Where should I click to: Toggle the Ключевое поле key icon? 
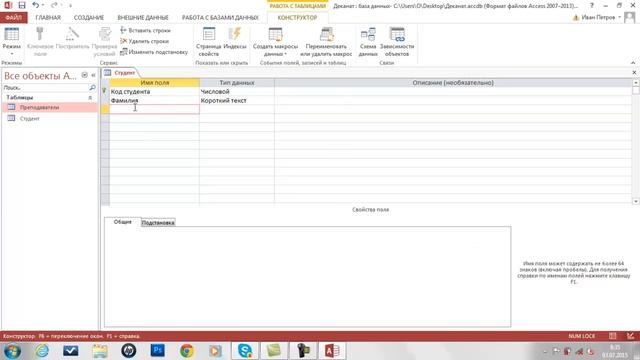click(40, 41)
